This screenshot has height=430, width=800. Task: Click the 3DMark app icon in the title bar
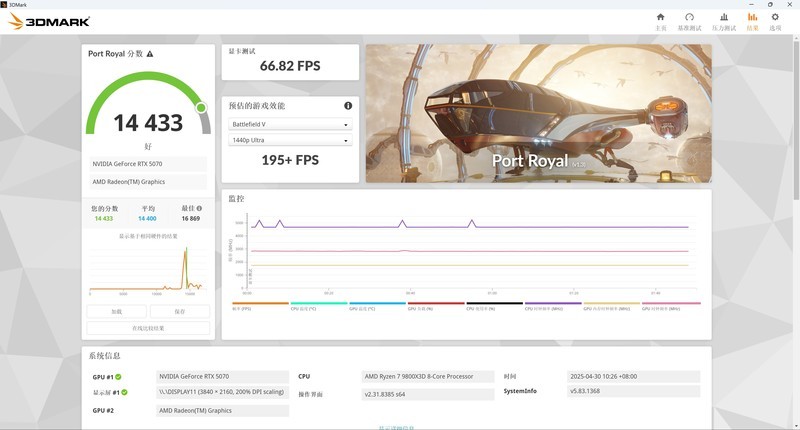click(x=4, y=4)
